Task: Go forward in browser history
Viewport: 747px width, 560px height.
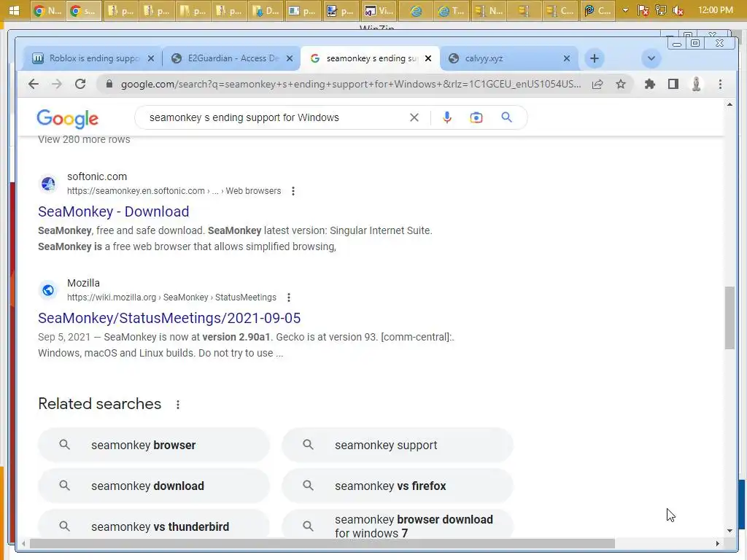Action: (57, 85)
